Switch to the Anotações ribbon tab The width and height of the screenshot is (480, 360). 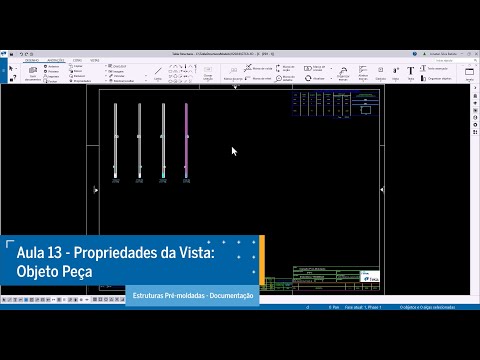pos(56,60)
